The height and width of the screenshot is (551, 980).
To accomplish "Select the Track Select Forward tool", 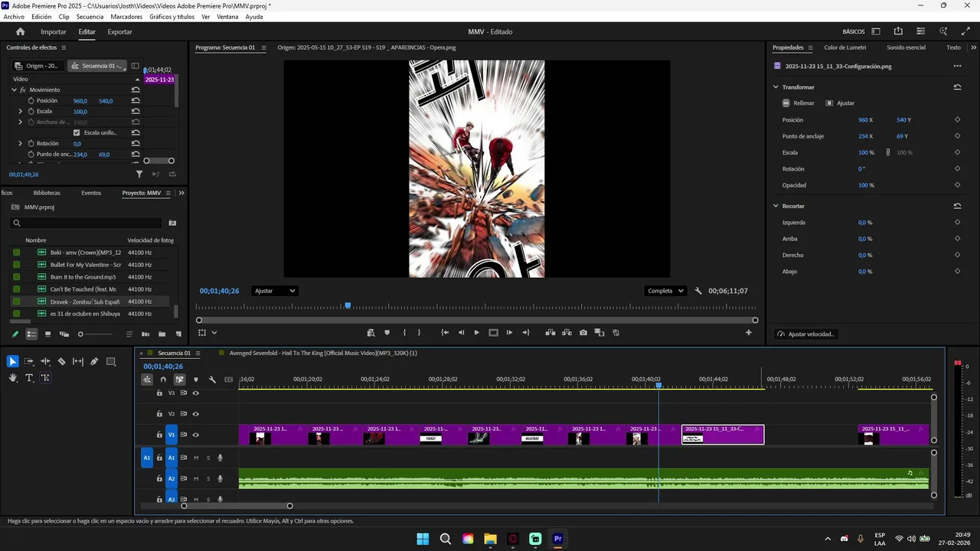I will [29, 361].
